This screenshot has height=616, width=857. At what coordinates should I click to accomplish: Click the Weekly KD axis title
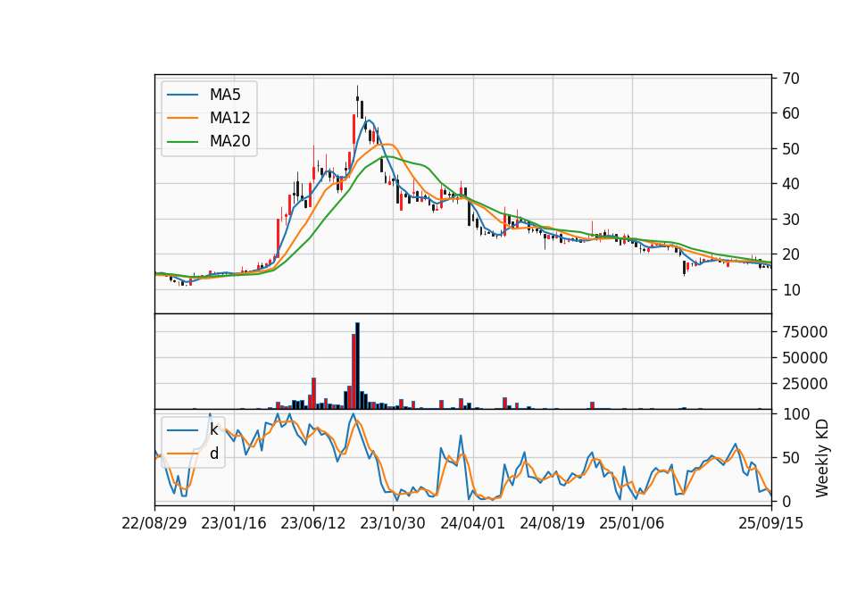point(822,458)
